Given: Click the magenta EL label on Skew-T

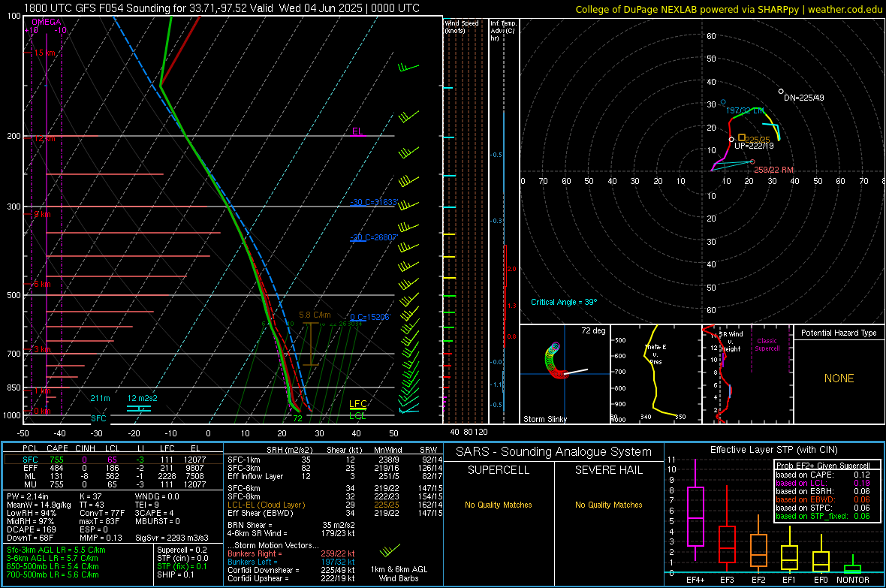Looking at the screenshot, I should click(x=357, y=131).
